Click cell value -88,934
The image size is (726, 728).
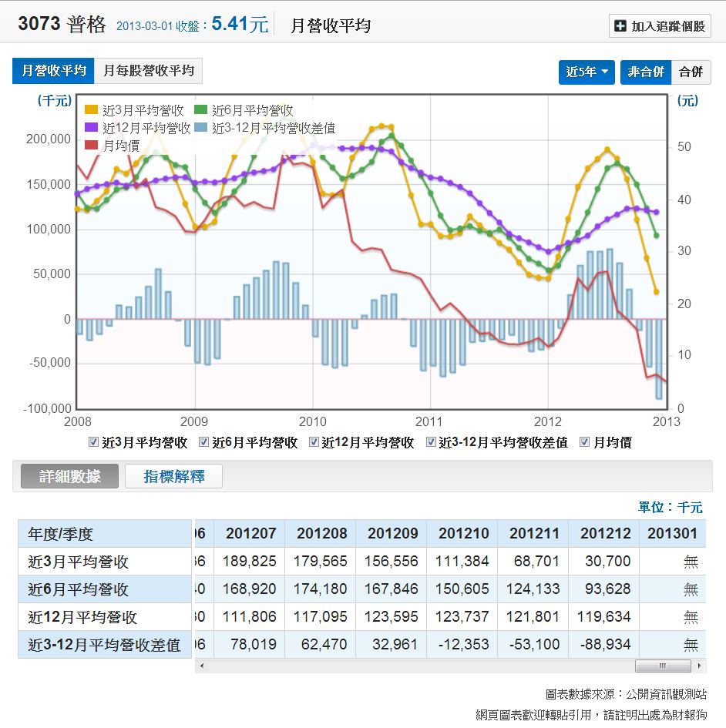click(x=605, y=645)
